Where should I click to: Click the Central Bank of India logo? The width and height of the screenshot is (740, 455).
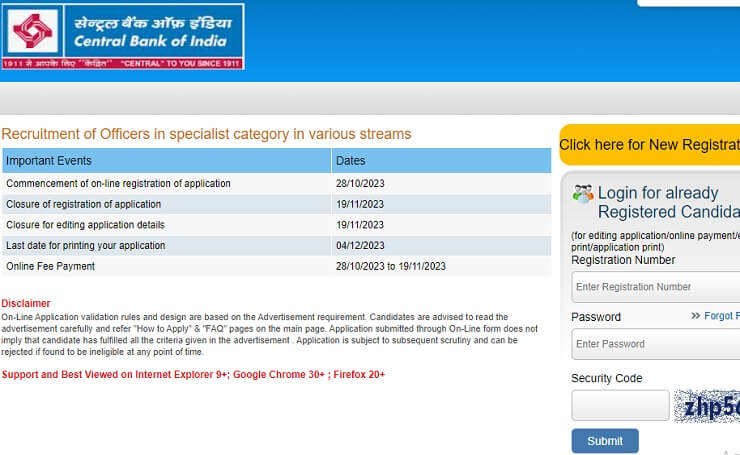click(x=123, y=36)
